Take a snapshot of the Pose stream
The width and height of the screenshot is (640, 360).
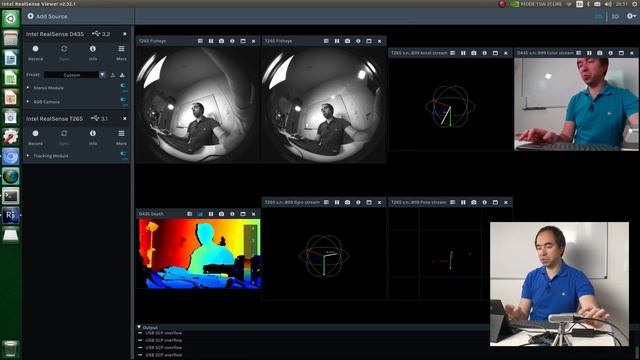click(474, 202)
